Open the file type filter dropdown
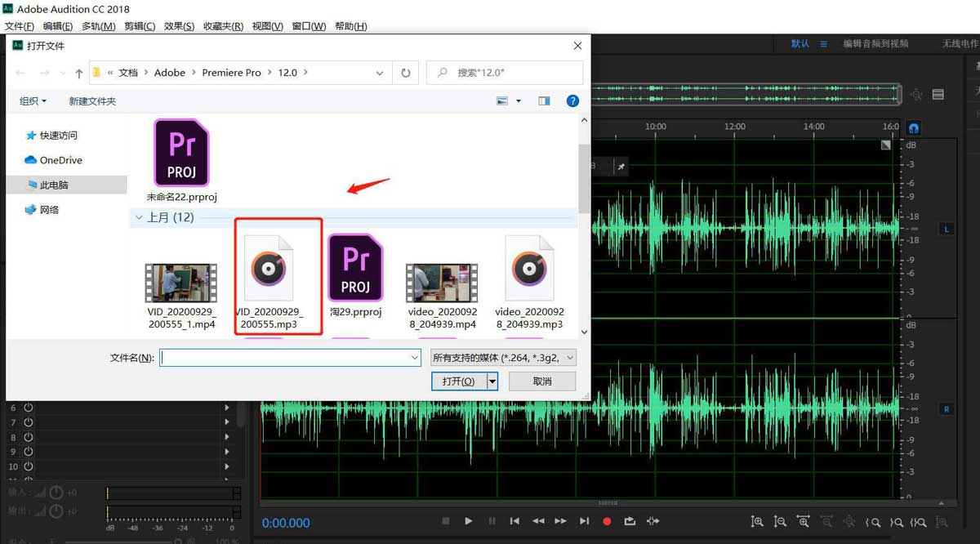 pyautogui.click(x=503, y=357)
